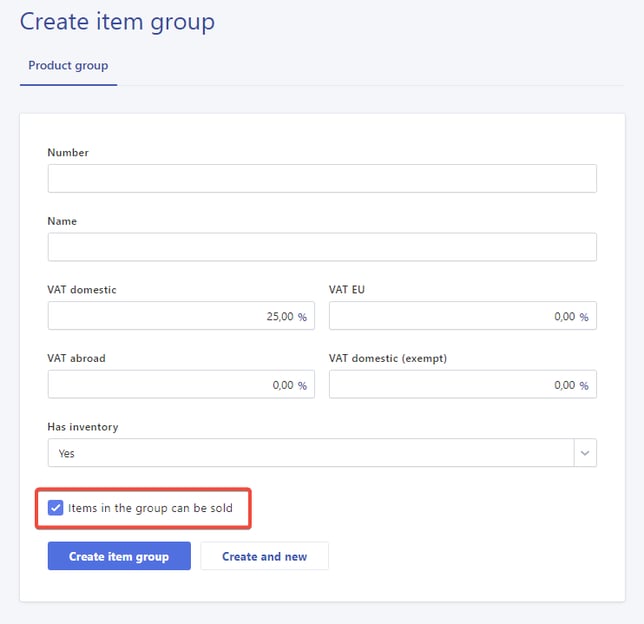Expand the Has inventory chevron arrow
This screenshot has width=644, height=624.
[584, 453]
